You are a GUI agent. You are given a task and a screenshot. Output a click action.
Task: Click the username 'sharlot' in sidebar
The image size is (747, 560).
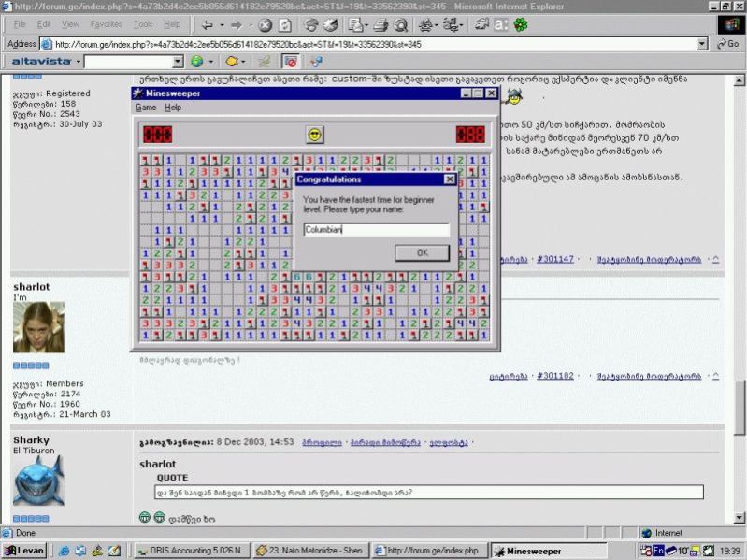[x=32, y=287]
